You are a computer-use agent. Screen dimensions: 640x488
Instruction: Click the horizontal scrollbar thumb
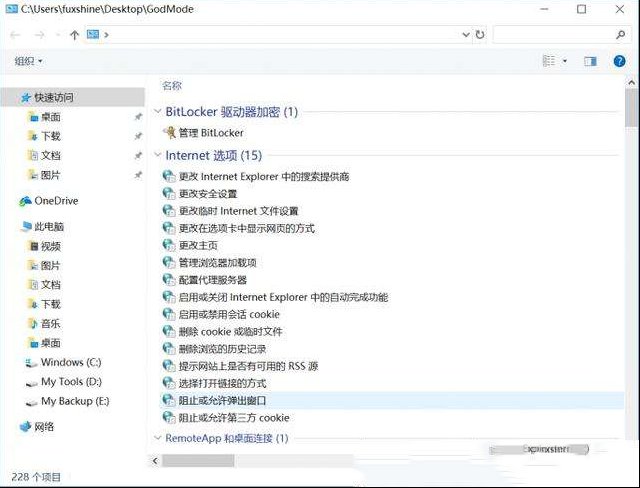(198, 461)
